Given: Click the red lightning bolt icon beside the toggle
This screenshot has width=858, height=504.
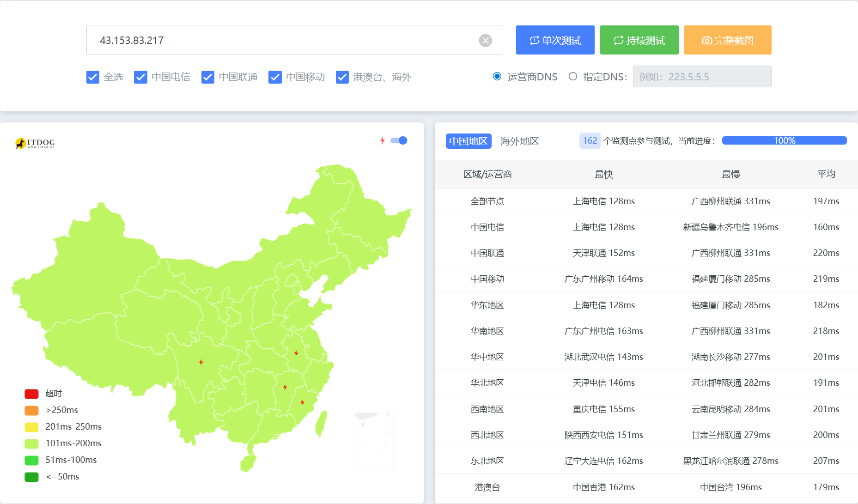Looking at the screenshot, I should tap(383, 140).
